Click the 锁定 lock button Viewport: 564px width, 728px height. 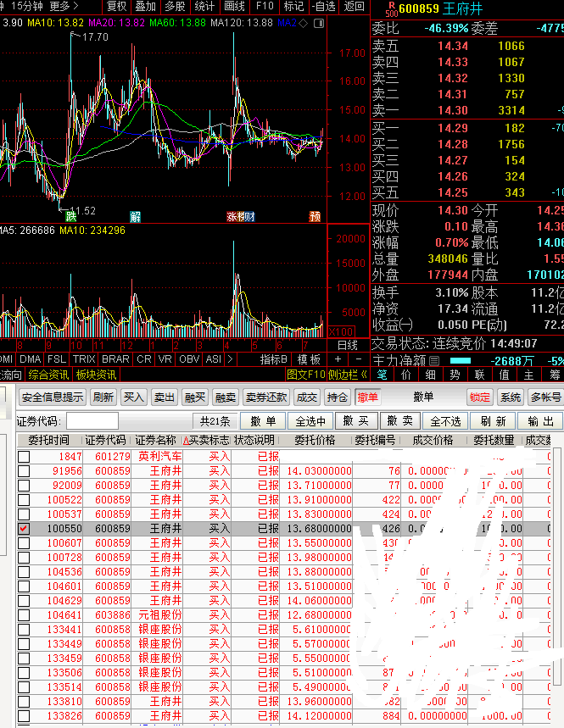480,397
